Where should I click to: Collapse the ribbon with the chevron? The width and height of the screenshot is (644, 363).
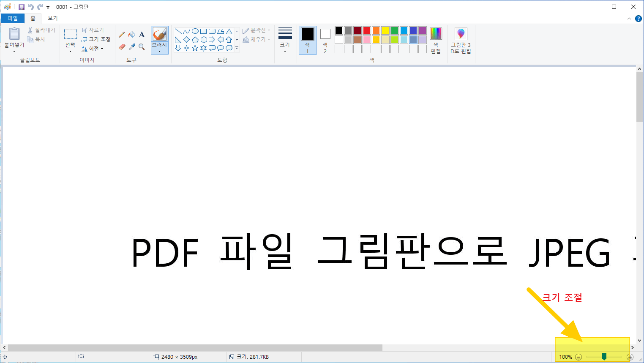tap(629, 19)
